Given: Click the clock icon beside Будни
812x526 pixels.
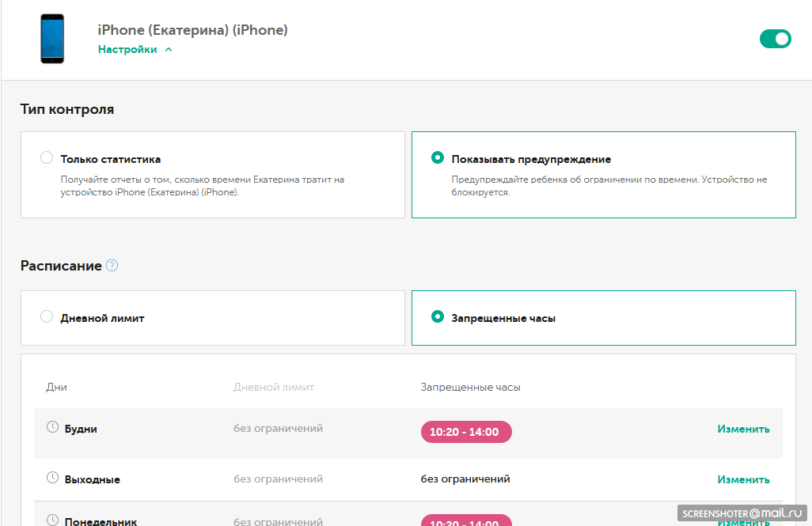Looking at the screenshot, I should [53, 427].
